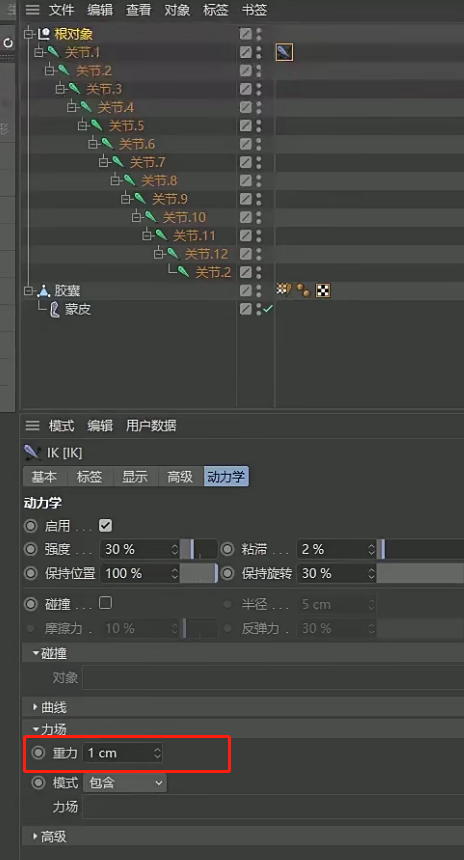Open the Attribute Manager hamburger menu beside 模式
This screenshot has width=464, height=860.
33,426
